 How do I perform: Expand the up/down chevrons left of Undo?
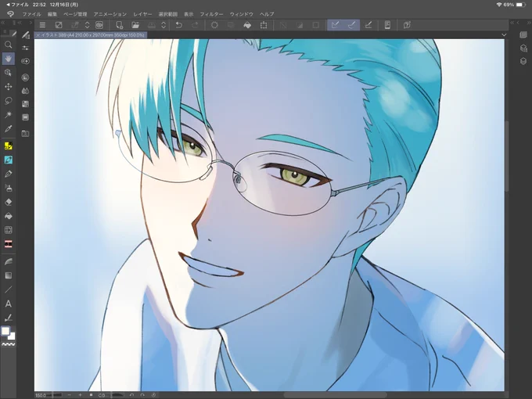[164, 25]
